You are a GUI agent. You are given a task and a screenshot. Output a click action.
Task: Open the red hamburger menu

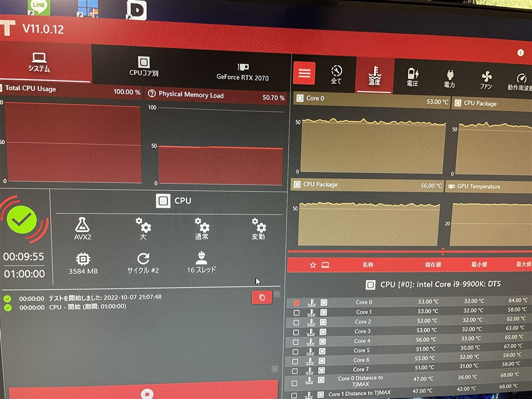pos(304,73)
